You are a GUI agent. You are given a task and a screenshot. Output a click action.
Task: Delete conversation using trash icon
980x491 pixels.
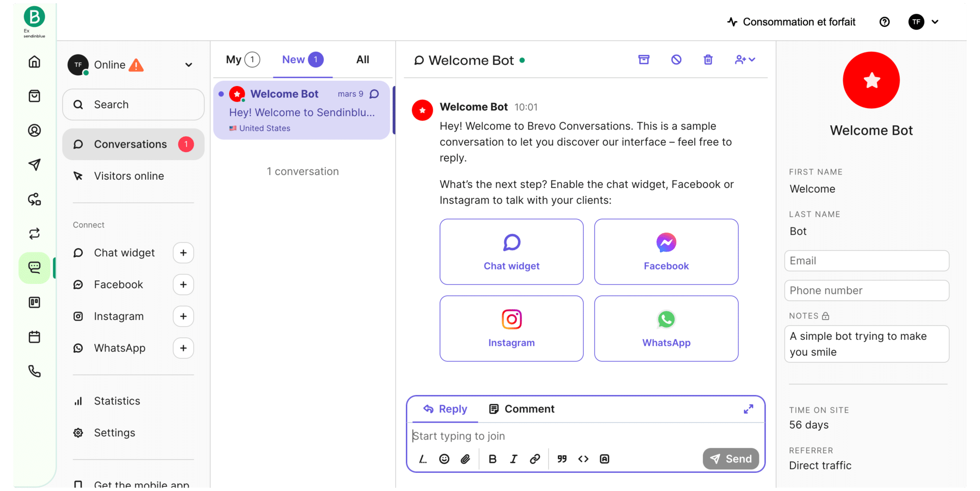[708, 60]
